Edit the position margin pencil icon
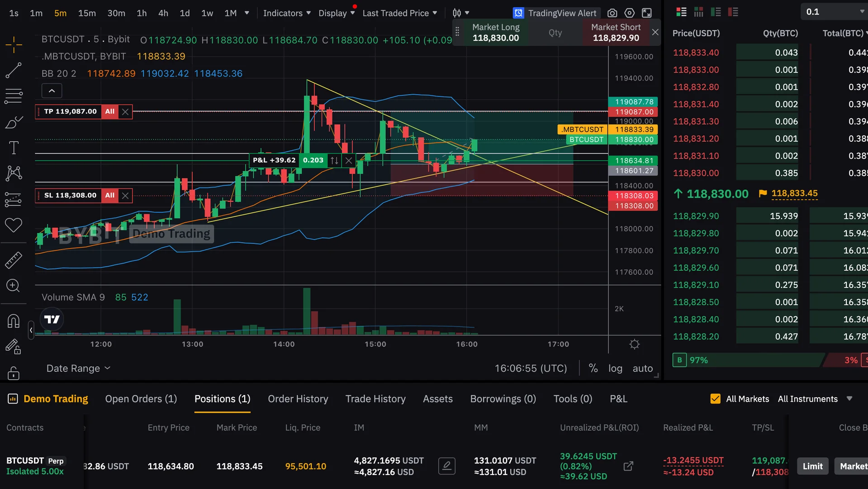This screenshot has height=489, width=868. (x=447, y=466)
